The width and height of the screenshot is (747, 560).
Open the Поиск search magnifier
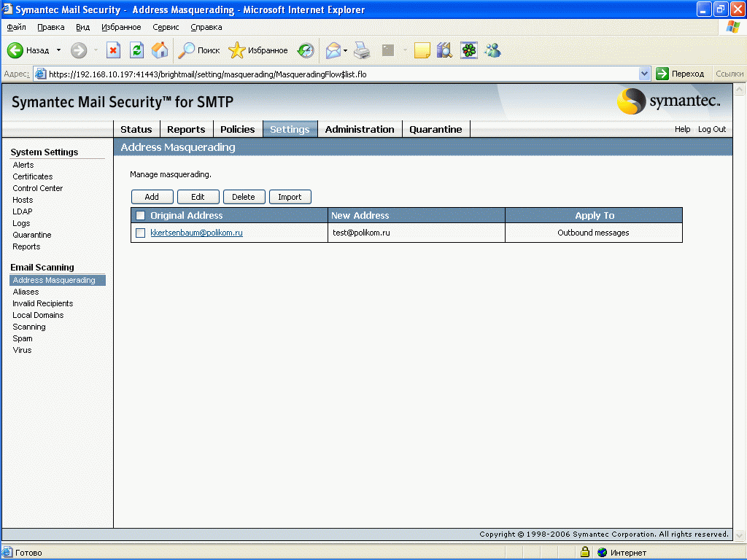coord(198,50)
